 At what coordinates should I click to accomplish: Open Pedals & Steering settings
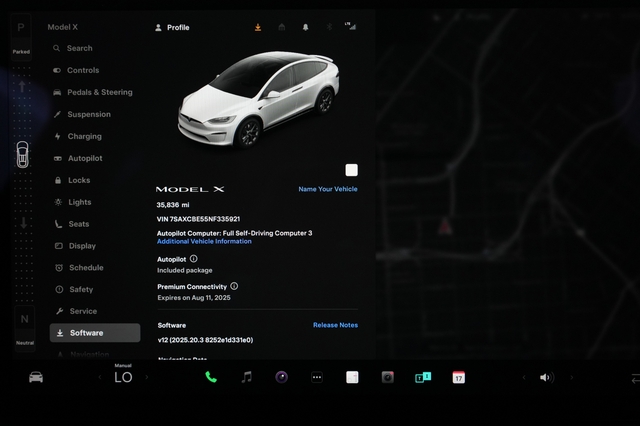pyautogui.click(x=93, y=92)
